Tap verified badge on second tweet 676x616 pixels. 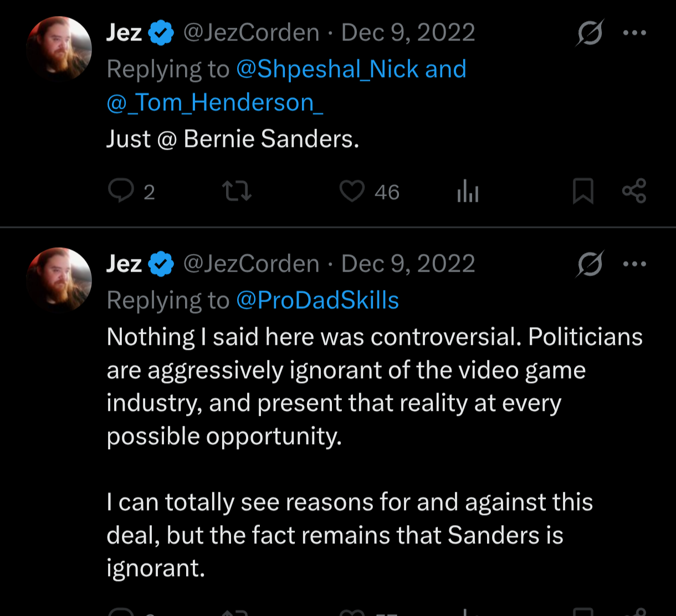click(161, 264)
